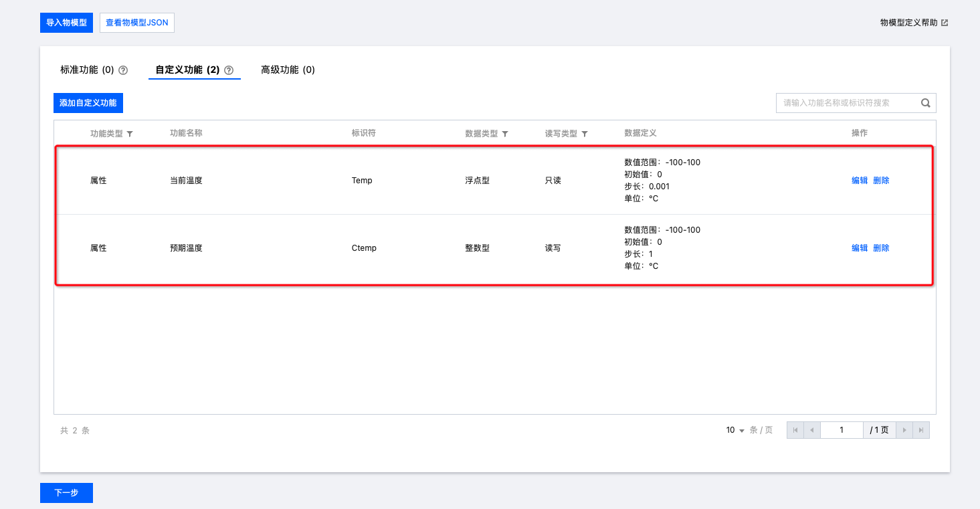Switch to the 标准功能 tab
980x509 pixels.
point(87,70)
